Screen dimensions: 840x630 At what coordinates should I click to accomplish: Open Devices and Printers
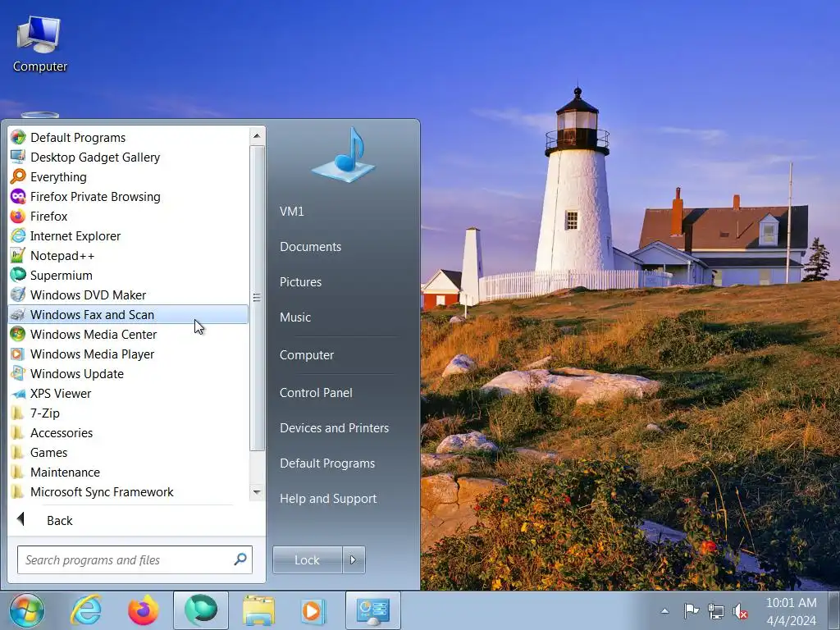335,428
